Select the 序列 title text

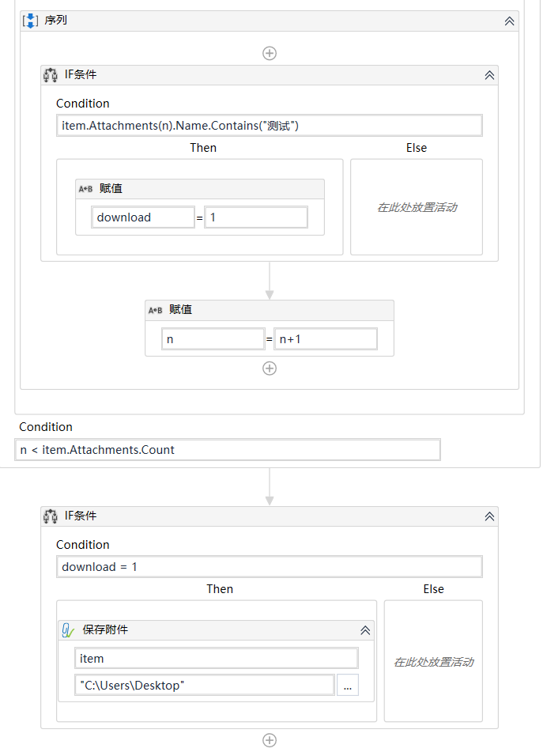click(55, 21)
